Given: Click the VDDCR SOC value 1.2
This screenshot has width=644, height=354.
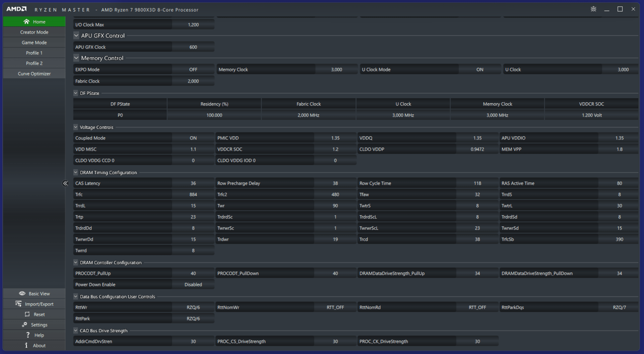Looking at the screenshot, I should (x=335, y=149).
